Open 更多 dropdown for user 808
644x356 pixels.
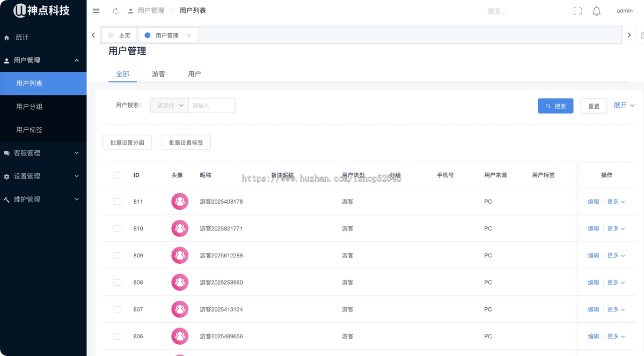616,282
